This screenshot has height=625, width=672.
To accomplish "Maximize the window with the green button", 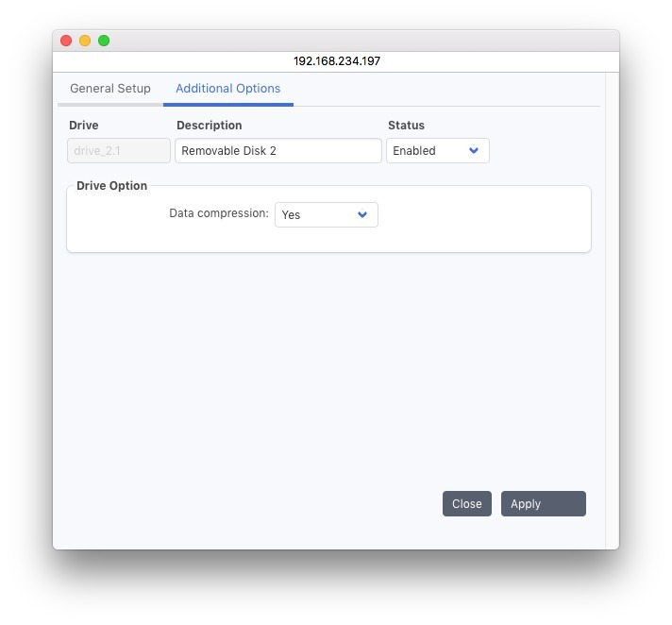I will [104, 41].
